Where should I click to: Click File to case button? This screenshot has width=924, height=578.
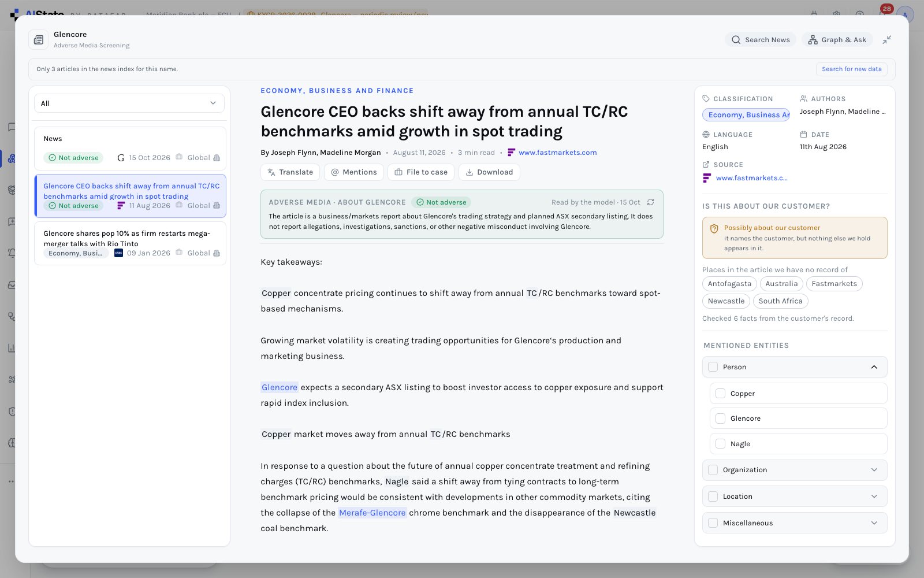[x=421, y=172]
